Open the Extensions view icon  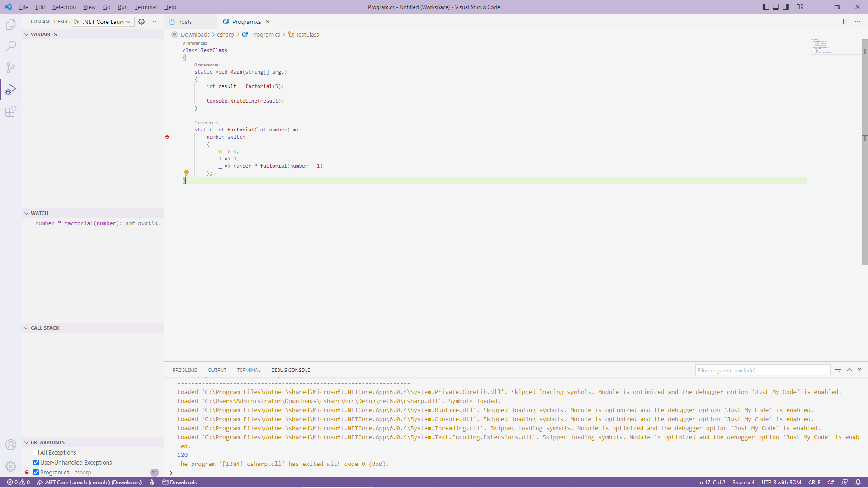point(11,111)
